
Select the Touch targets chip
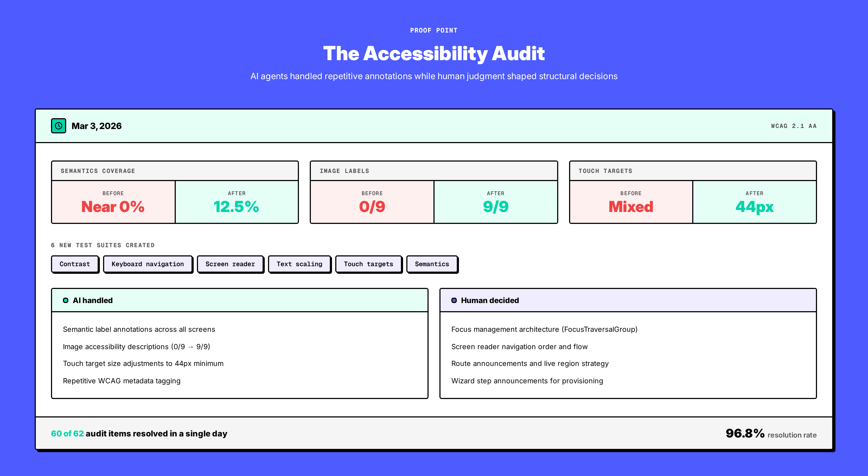369,264
